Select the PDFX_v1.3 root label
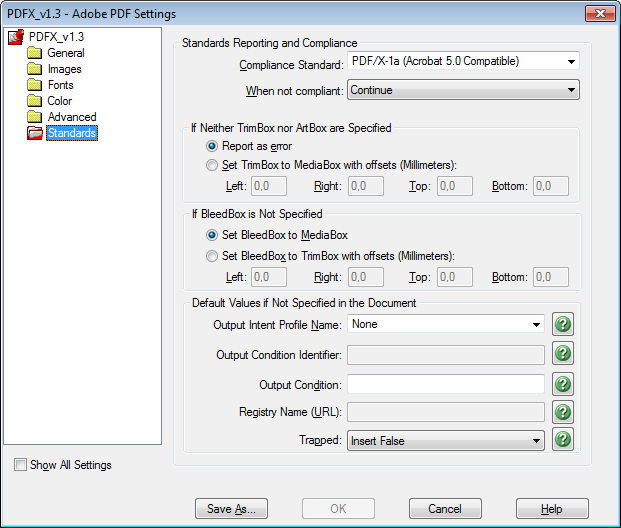 click(x=56, y=37)
